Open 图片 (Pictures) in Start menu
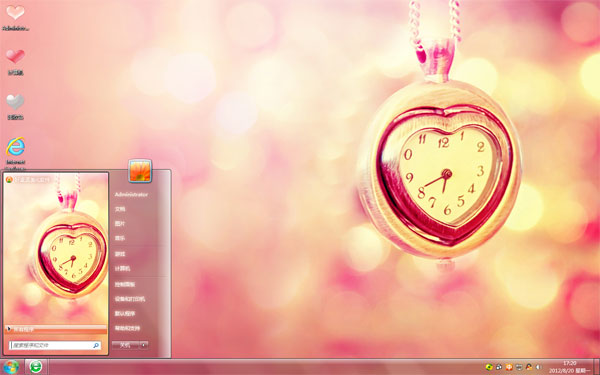The height and width of the screenshot is (375, 600). pyautogui.click(x=120, y=223)
